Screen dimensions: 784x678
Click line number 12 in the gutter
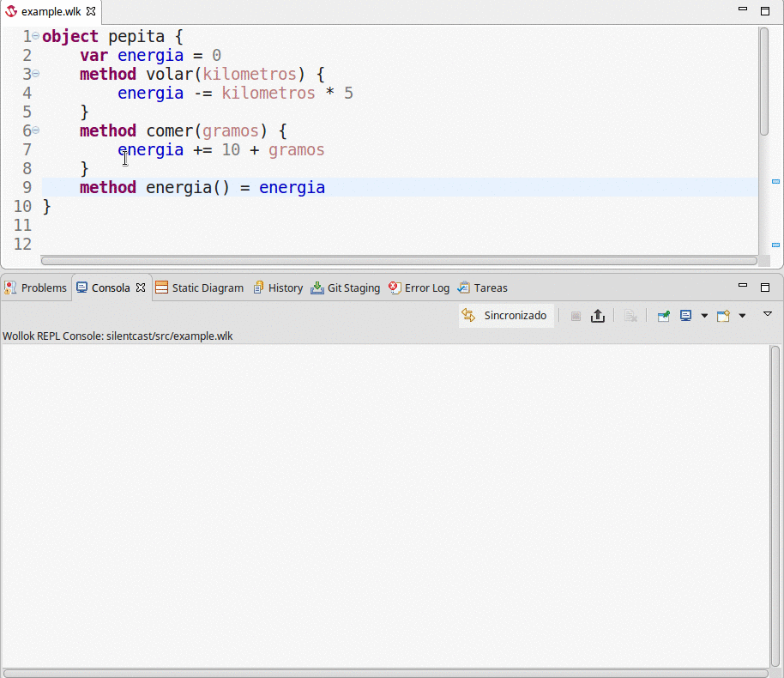coord(22,245)
